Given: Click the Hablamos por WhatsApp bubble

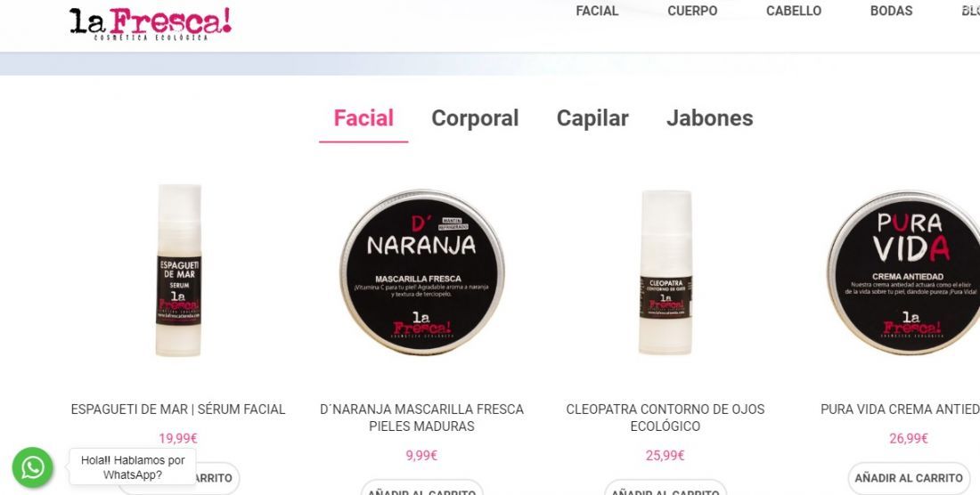Looking at the screenshot, I should click(x=133, y=467).
